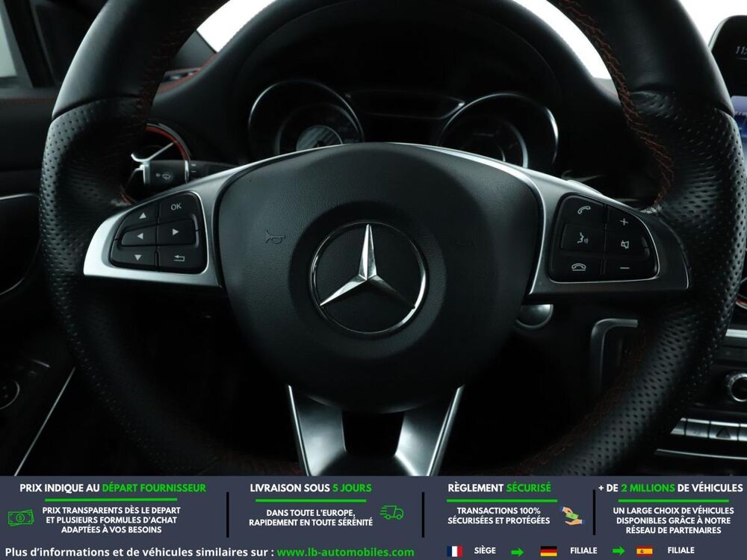Tap the volume plus button
Image resolution: width=747 pixels, height=560 pixels.
pyautogui.click(x=624, y=222)
